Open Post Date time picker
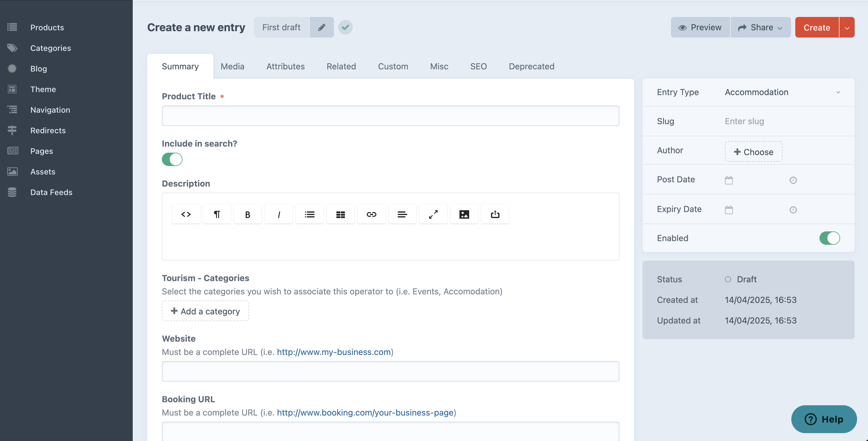The height and width of the screenshot is (441, 868). [x=793, y=180]
